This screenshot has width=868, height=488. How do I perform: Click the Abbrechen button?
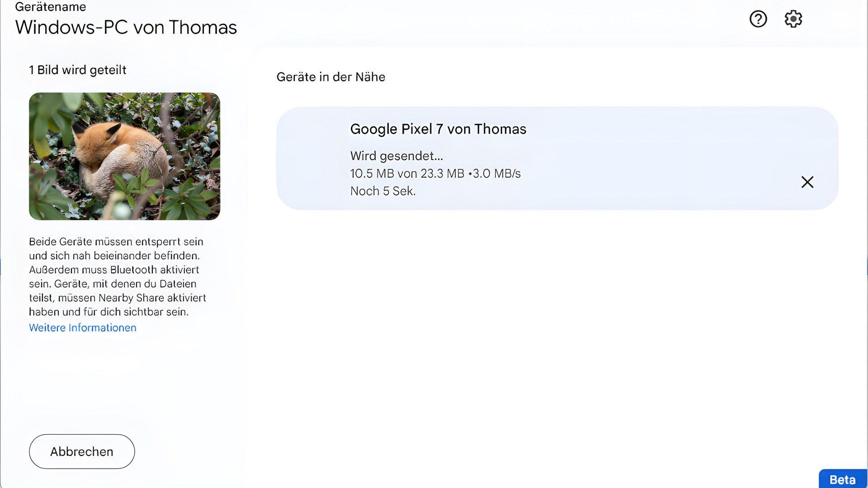(82, 451)
